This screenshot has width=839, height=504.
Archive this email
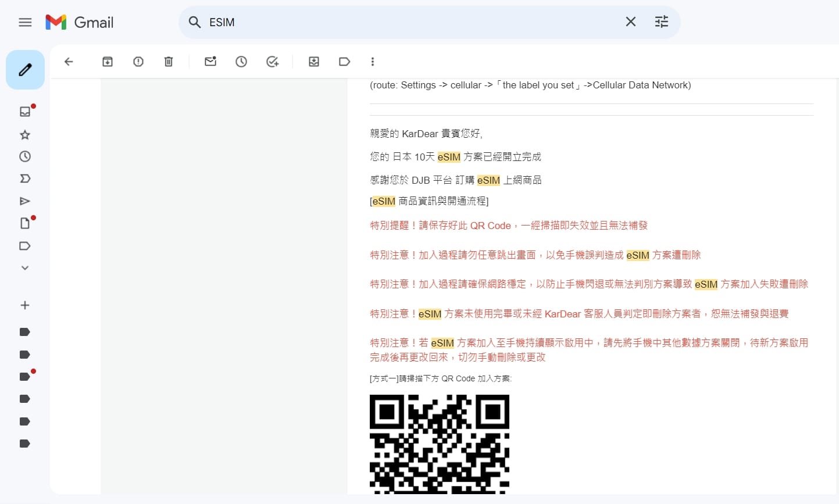[x=108, y=62]
